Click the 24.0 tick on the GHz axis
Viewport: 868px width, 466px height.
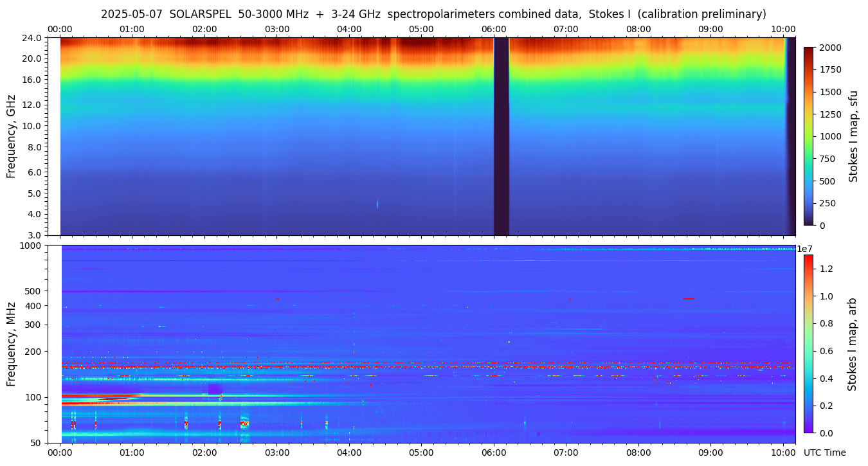(x=33, y=38)
